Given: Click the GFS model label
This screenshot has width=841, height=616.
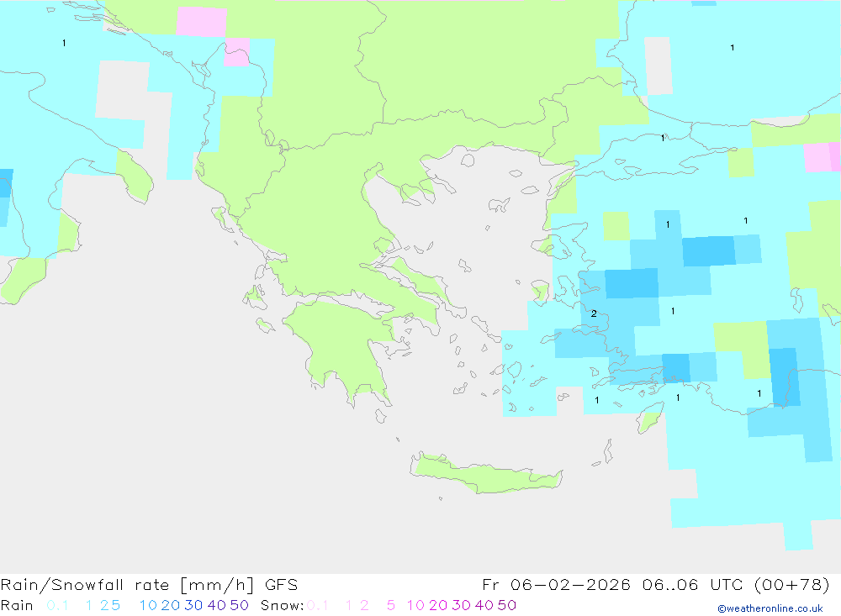Looking at the screenshot, I should [x=281, y=585].
